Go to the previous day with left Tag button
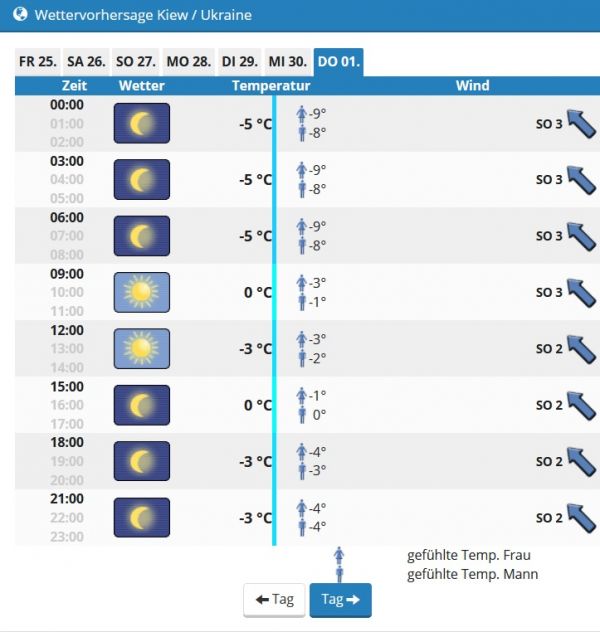This screenshot has width=600, height=632. pos(274,600)
